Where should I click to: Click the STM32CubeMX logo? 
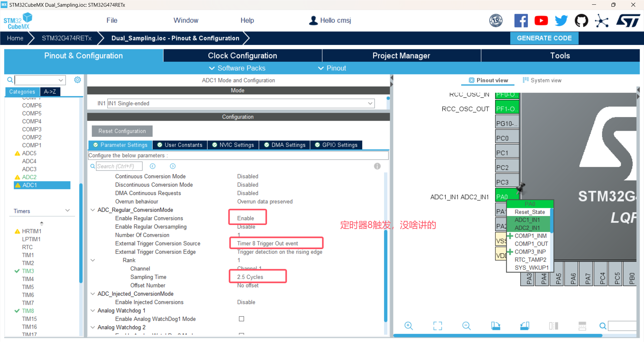click(x=18, y=21)
